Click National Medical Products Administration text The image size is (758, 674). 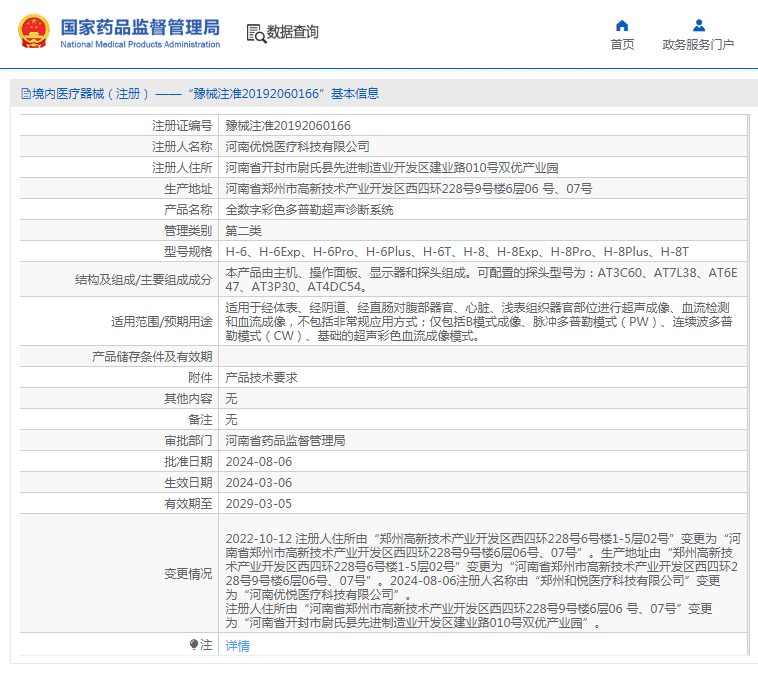click(140, 44)
